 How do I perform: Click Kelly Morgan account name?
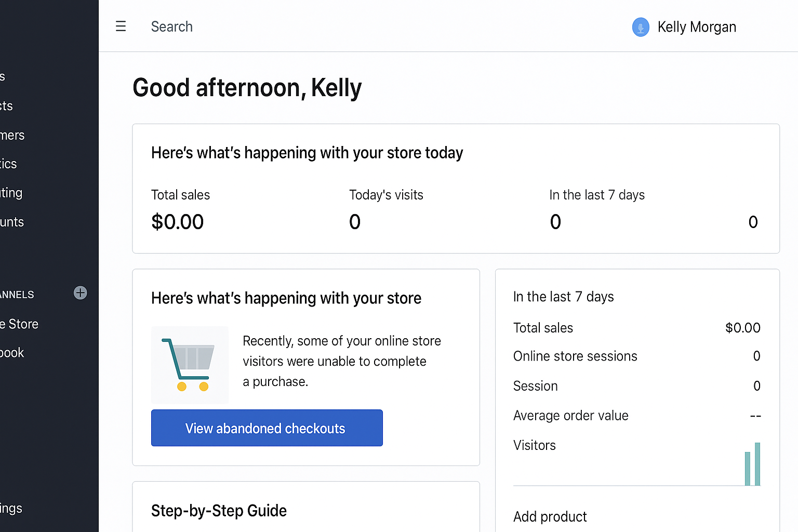pos(697,26)
